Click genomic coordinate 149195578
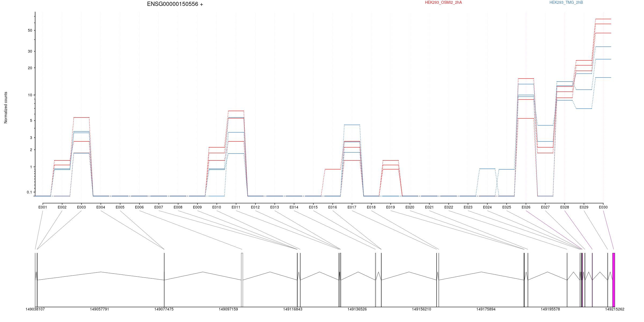The image size is (644, 322). tap(550, 309)
